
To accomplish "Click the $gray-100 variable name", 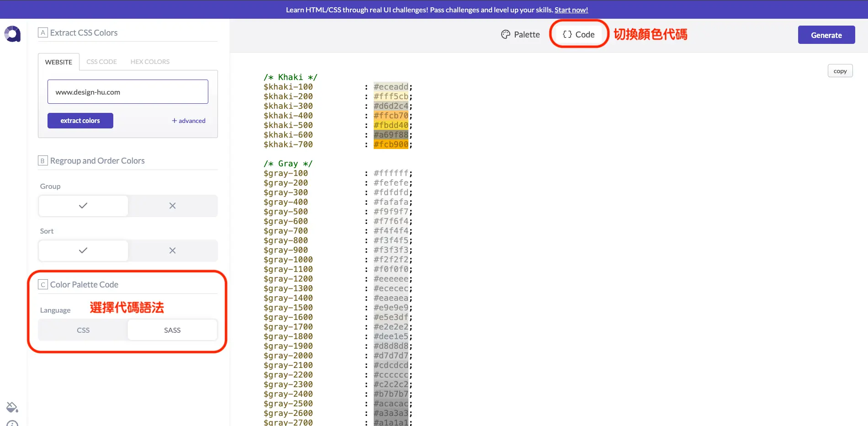I will pyautogui.click(x=286, y=173).
